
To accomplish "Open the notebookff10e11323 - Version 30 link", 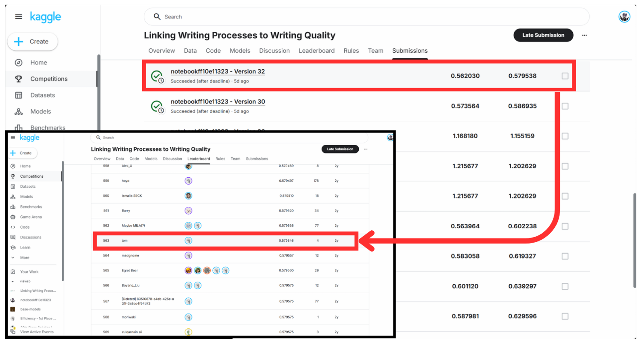I will click(x=218, y=101).
